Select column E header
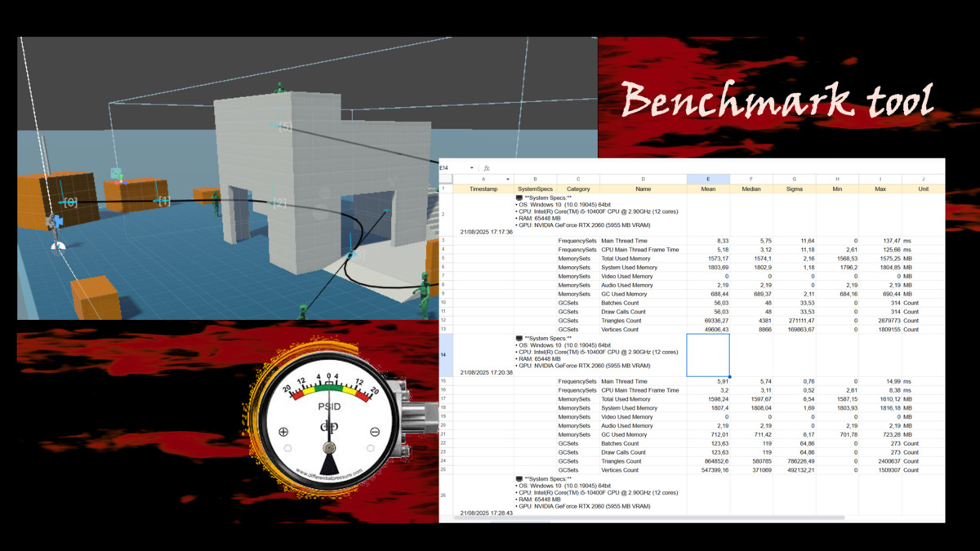The height and width of the screenshot is (551, 980). pos(708,180)
